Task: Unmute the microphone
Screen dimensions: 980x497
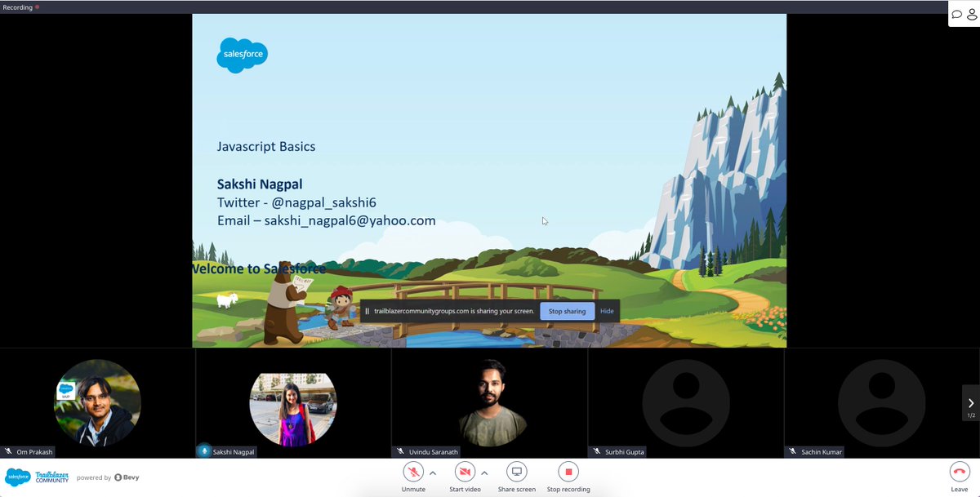Action: pyautogui.click(x=413, y=472)
